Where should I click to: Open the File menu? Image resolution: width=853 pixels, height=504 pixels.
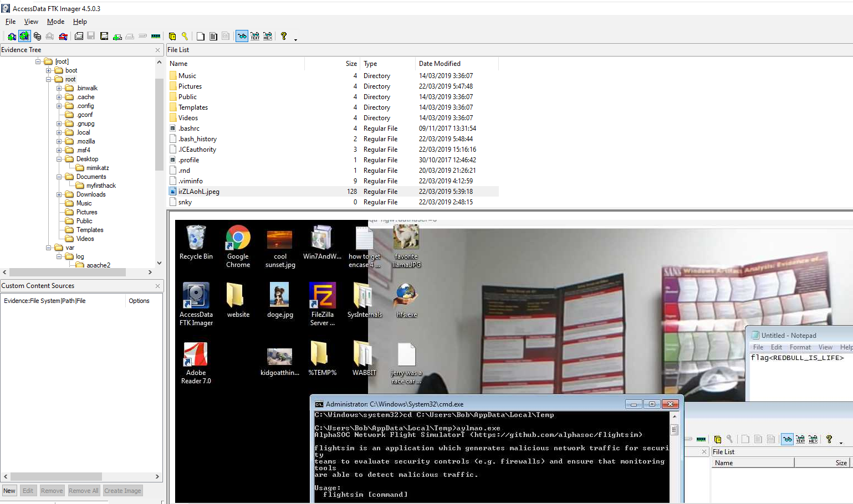click(11, 22)
